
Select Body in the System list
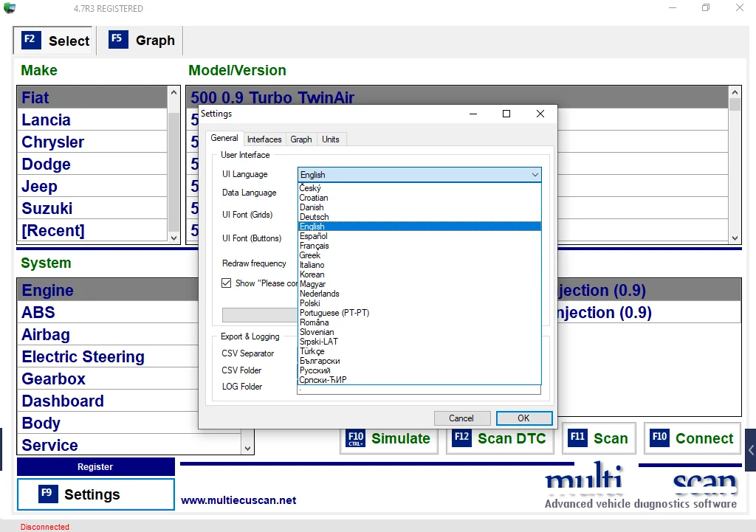pos(108,423)
